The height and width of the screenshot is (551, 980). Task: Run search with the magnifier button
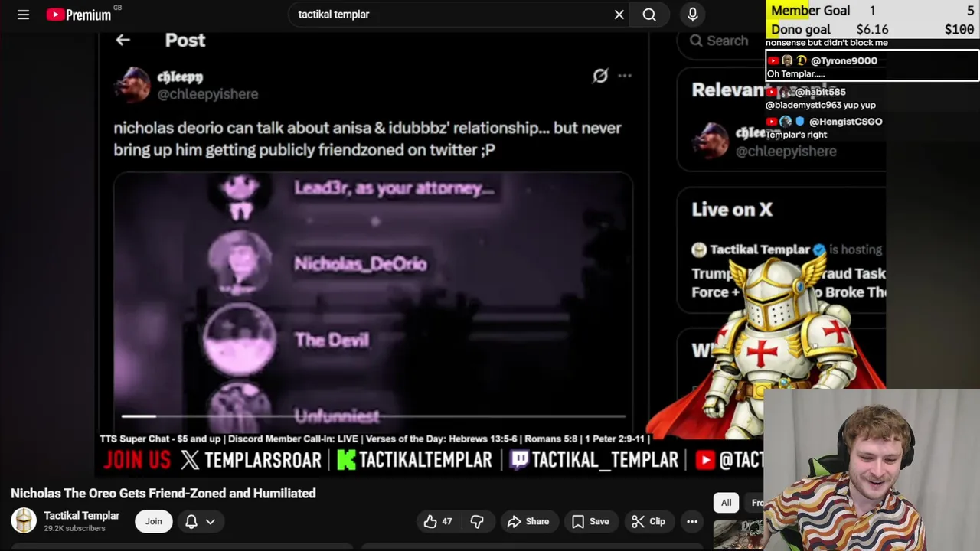coord(649,15)
